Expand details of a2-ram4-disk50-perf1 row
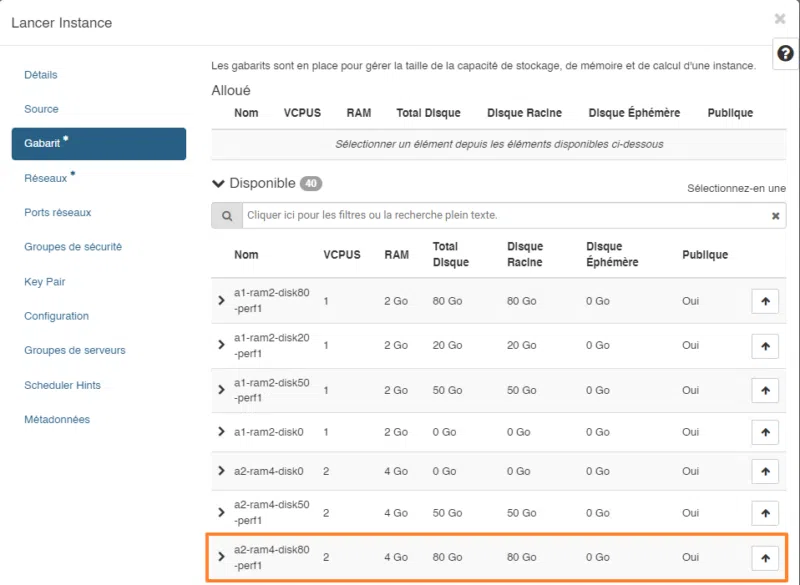 click(x=222, y=513)
